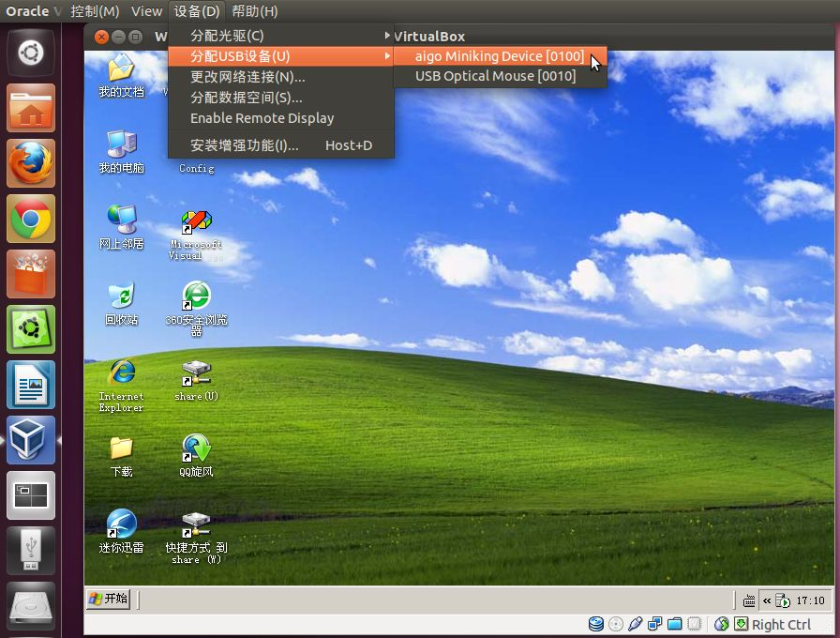Image resolution: width=840 pixels, height=638 pixels.
Task: Click the network adapters status icon
Action: click(x=654, y=624)
